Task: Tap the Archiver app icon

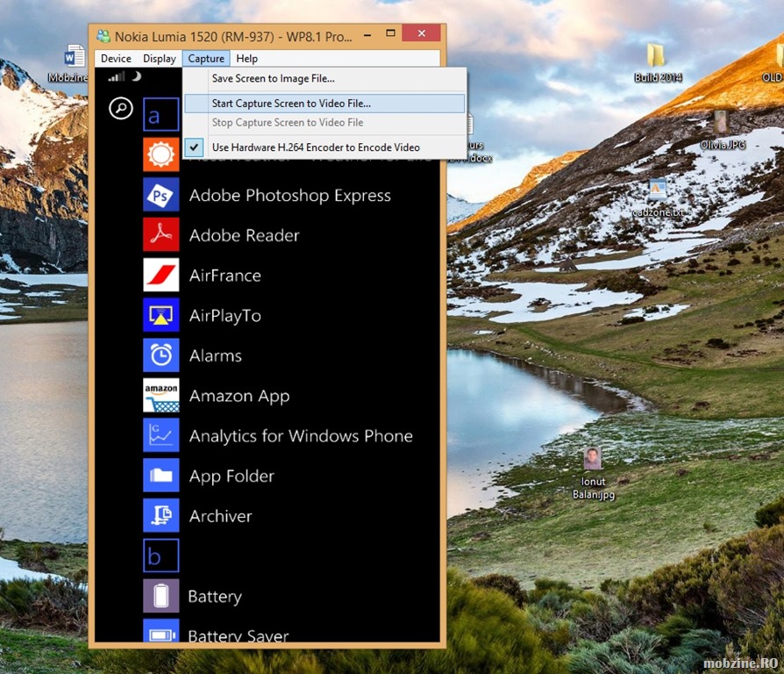Action: (161, 515)
